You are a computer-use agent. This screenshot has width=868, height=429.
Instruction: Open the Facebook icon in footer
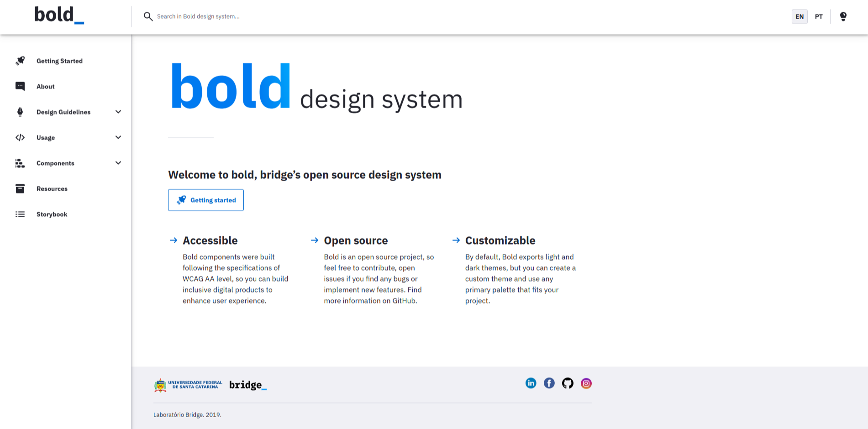549,383
